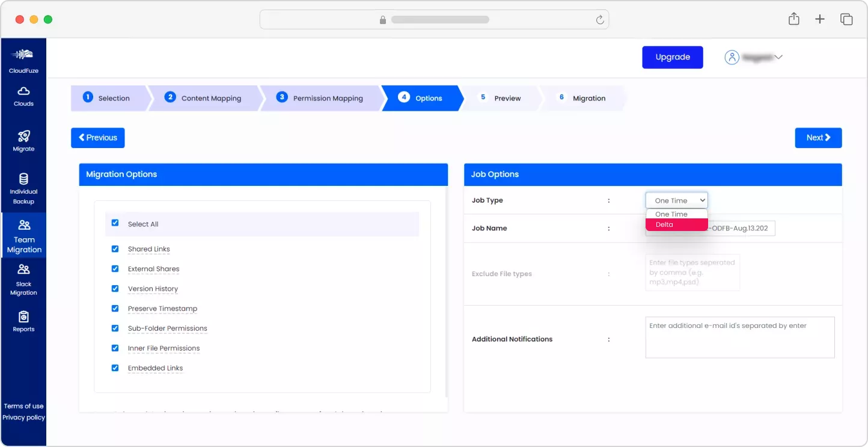
Task: Uncheck the Sub-Folder Permissions checkbox
Action: click(115, 328)
